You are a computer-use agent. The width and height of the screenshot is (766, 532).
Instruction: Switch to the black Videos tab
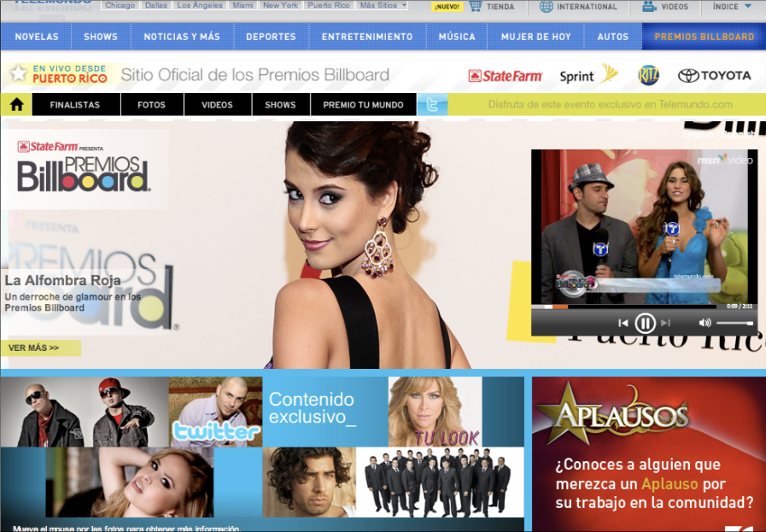[218, 104]
